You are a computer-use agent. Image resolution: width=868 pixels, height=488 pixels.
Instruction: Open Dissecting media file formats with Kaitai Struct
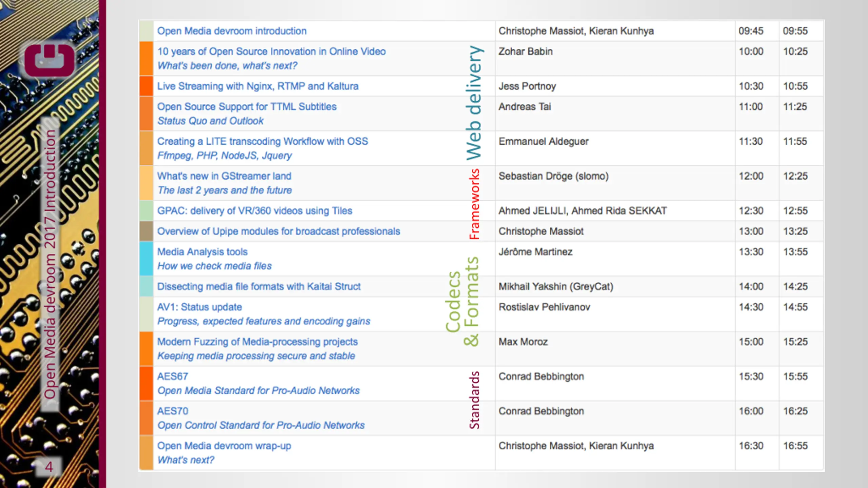click(x=259, y=287)
